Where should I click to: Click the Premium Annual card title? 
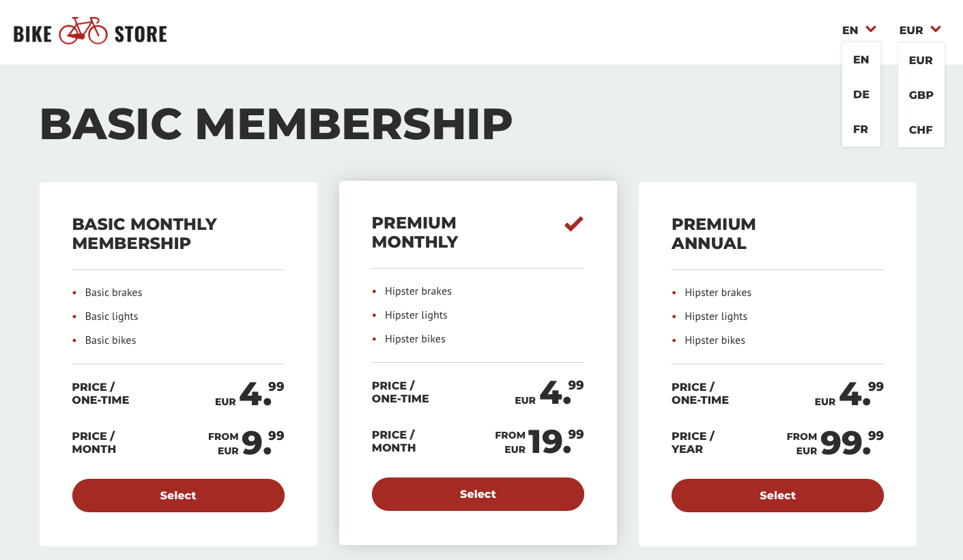click(714, 234)
